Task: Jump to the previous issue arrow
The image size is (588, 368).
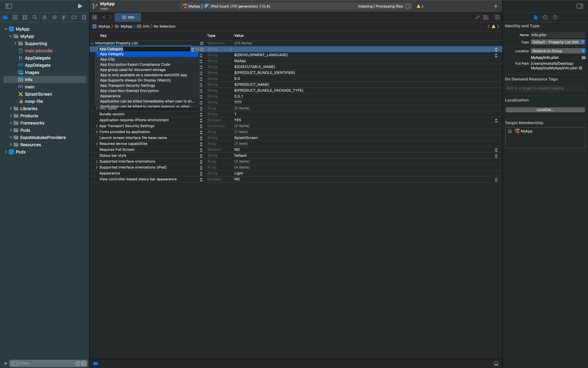Action: point(488,26)
